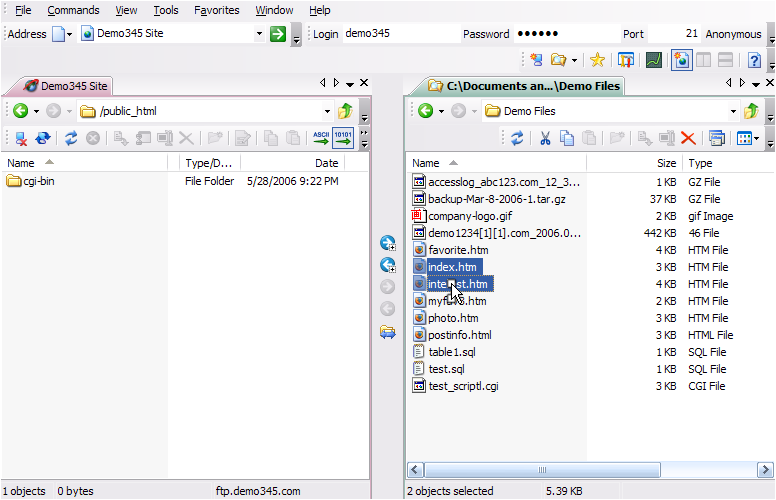Expand the Demo Files folder dropdown
The height and width of the screenshot is (500, 776).
pyautogui.click(x=734, y=111)
